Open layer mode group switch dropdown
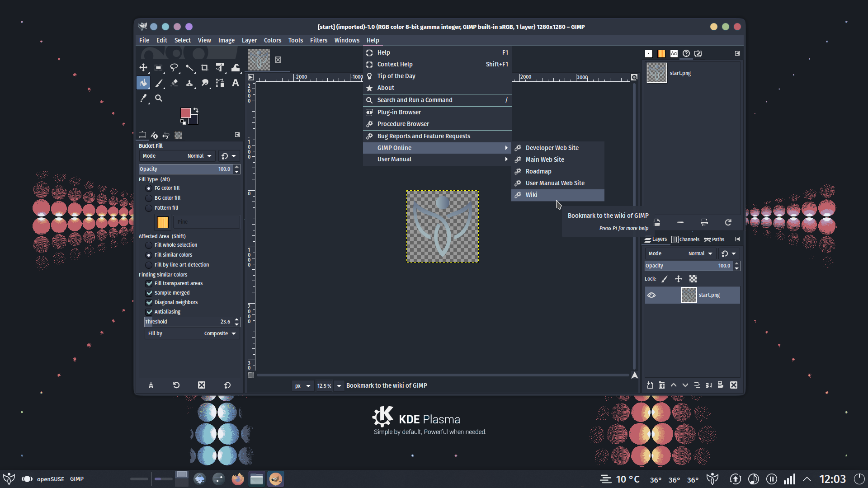Image resolution: width=868 pixels, height=488 pixels. point(729,253)
